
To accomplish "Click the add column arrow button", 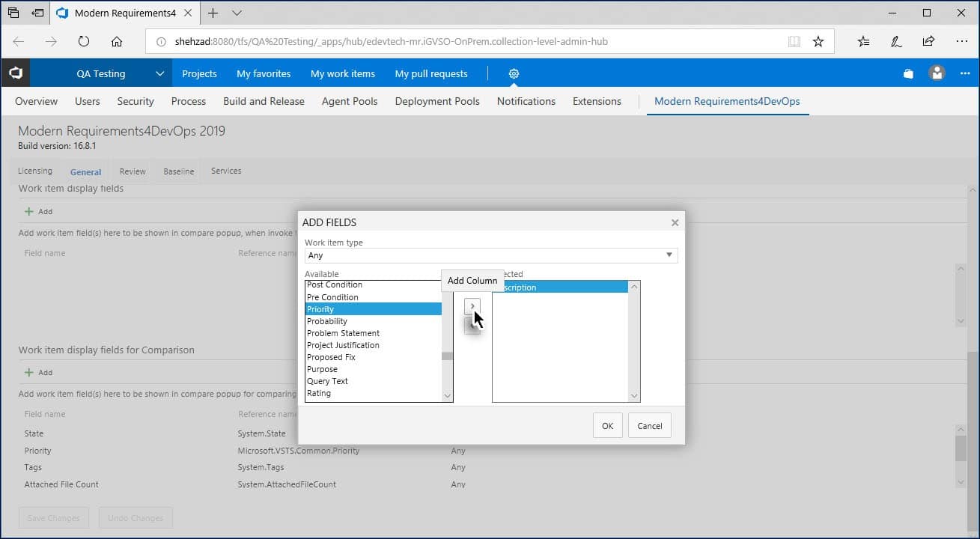I will tap(472, 306).
